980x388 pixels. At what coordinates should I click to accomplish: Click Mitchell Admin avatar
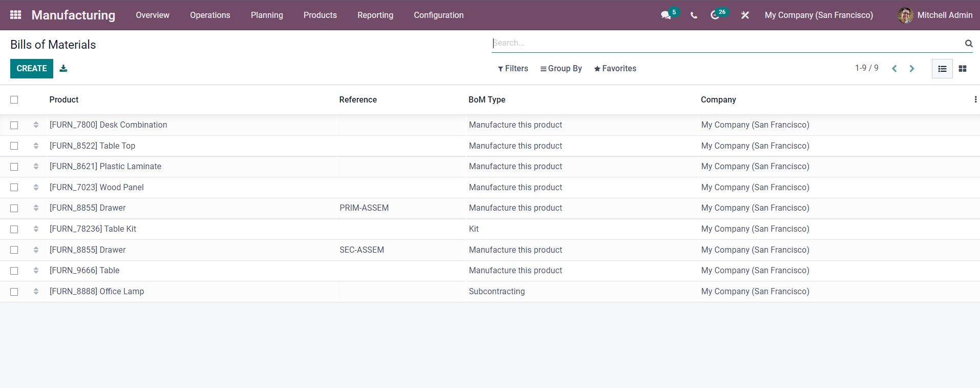coord(905,15)
